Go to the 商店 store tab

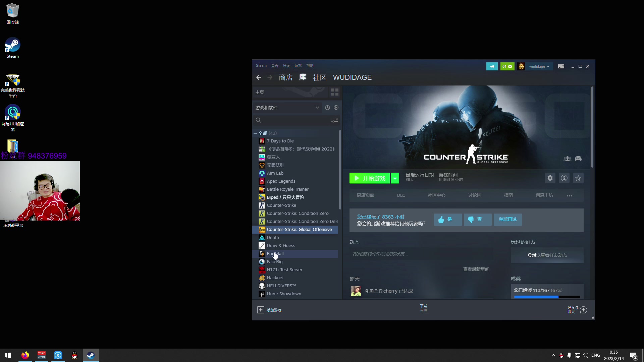(x=285, y=77)
